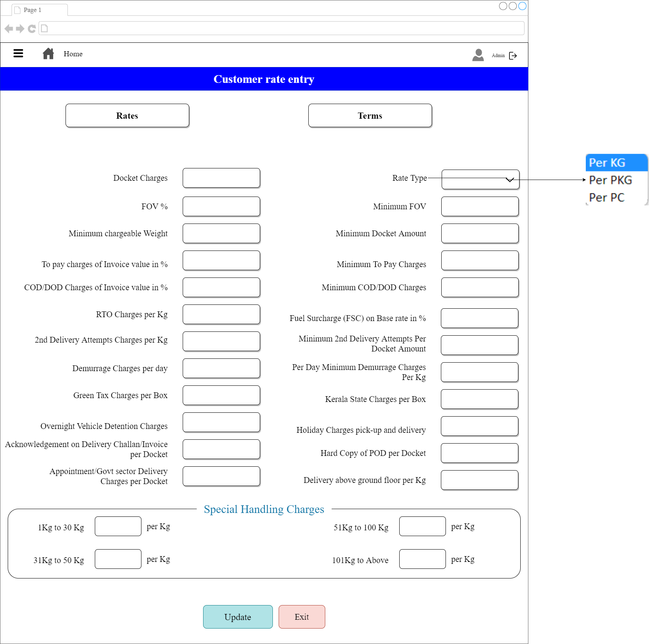
Task: Expand the Rate Type dropdown
Action: (480, 180)
